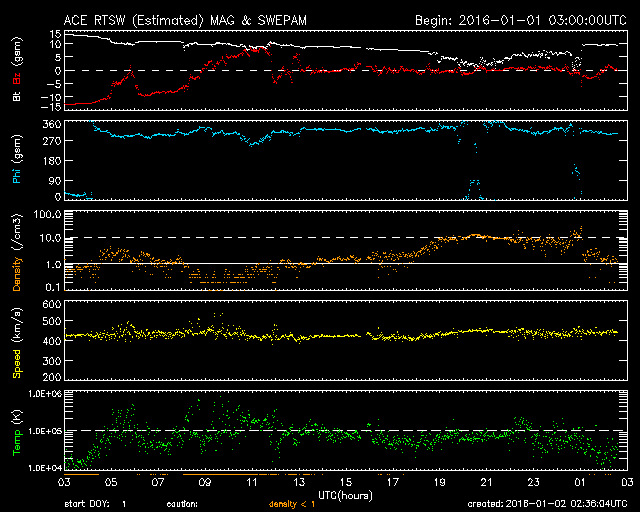Screen dimensions: 640x512
Task: Click the '600' tick on the Speed axis
Action: point(52,304)
